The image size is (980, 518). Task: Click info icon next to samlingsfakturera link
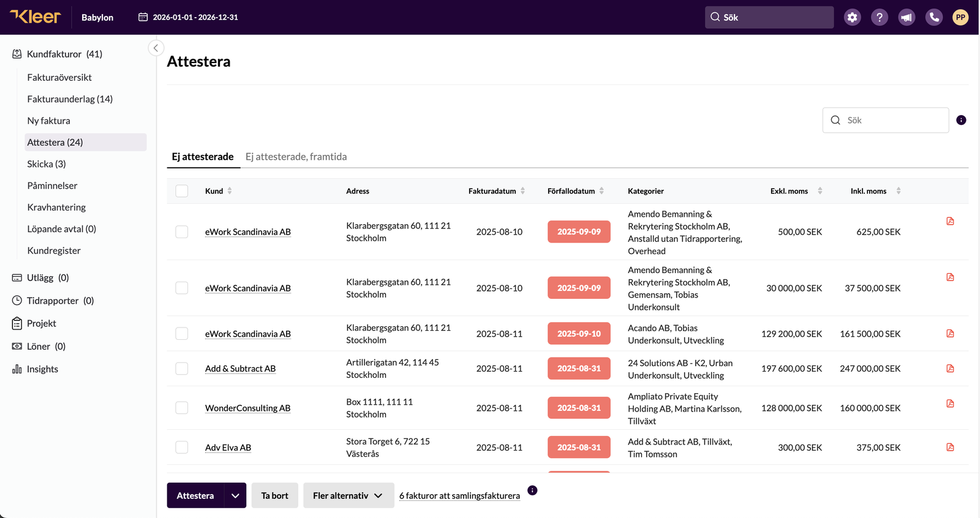pyautogui.click(x=532, y=490)
